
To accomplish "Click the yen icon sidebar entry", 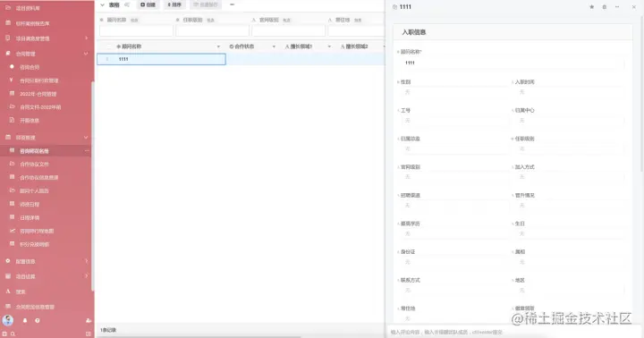I will point(12,80).
